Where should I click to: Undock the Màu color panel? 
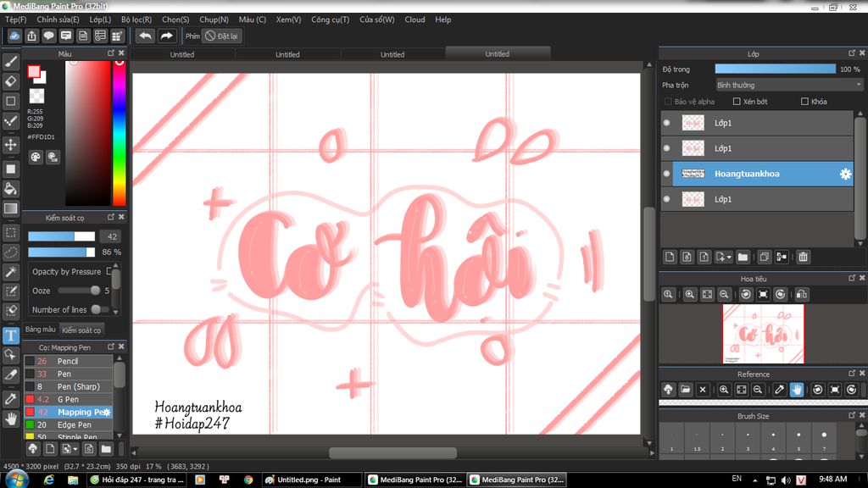(111, 53)
